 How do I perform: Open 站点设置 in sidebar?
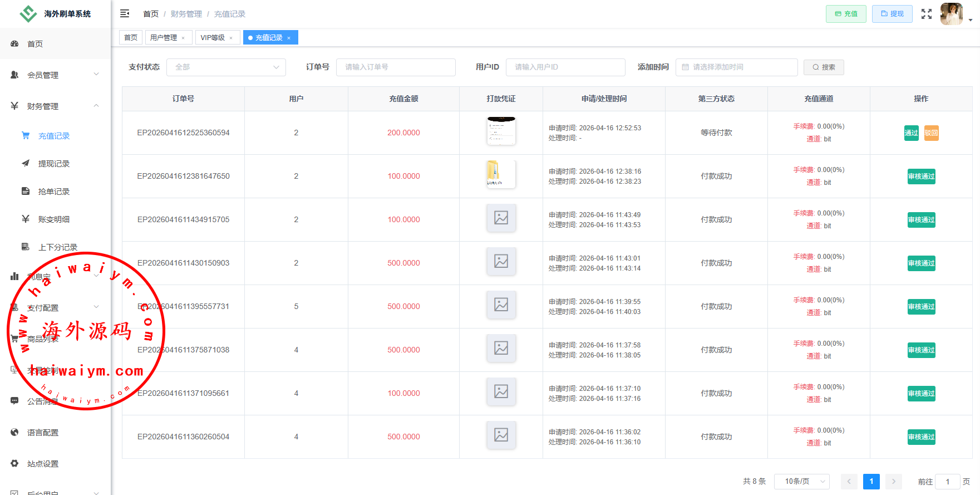click(43, 464)
